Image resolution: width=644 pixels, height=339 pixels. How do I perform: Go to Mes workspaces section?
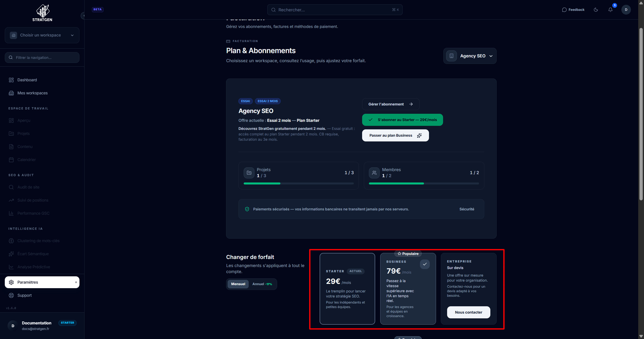32,93
